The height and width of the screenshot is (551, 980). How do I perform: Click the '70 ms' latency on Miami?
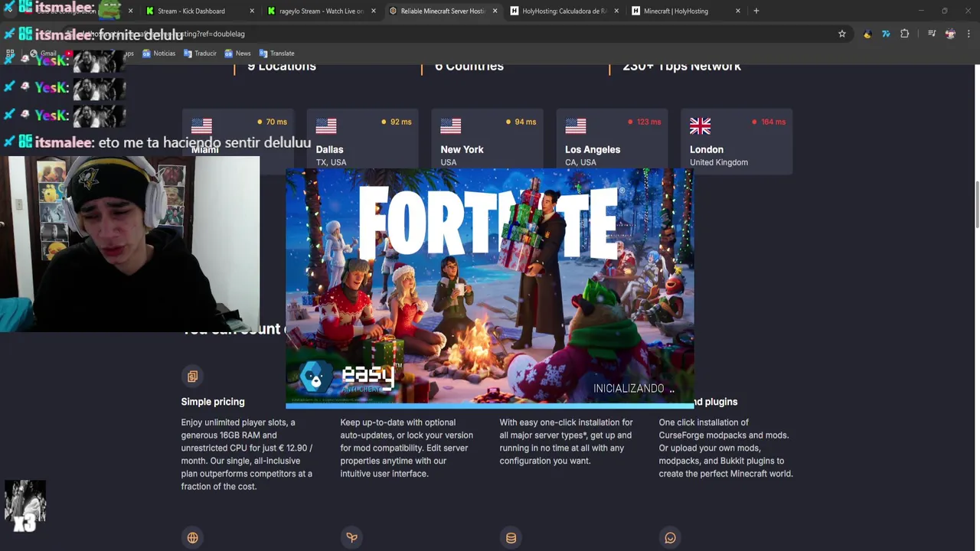[276, 122]
